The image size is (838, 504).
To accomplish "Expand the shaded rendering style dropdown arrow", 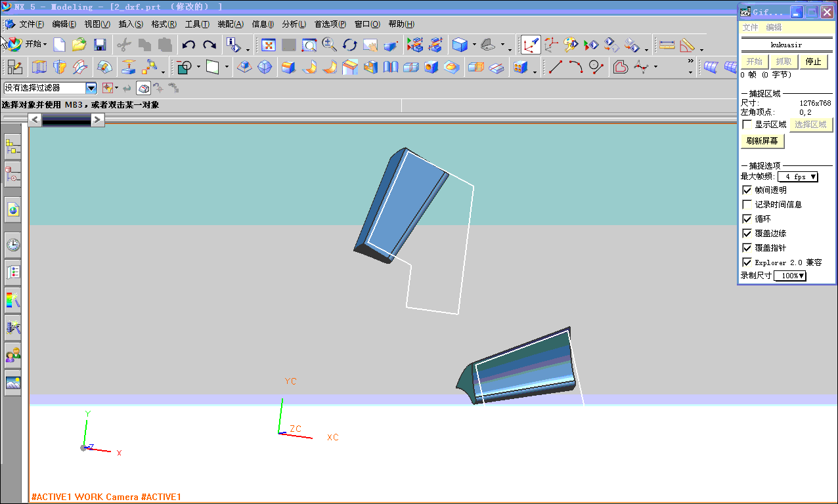I will point(474,45).
